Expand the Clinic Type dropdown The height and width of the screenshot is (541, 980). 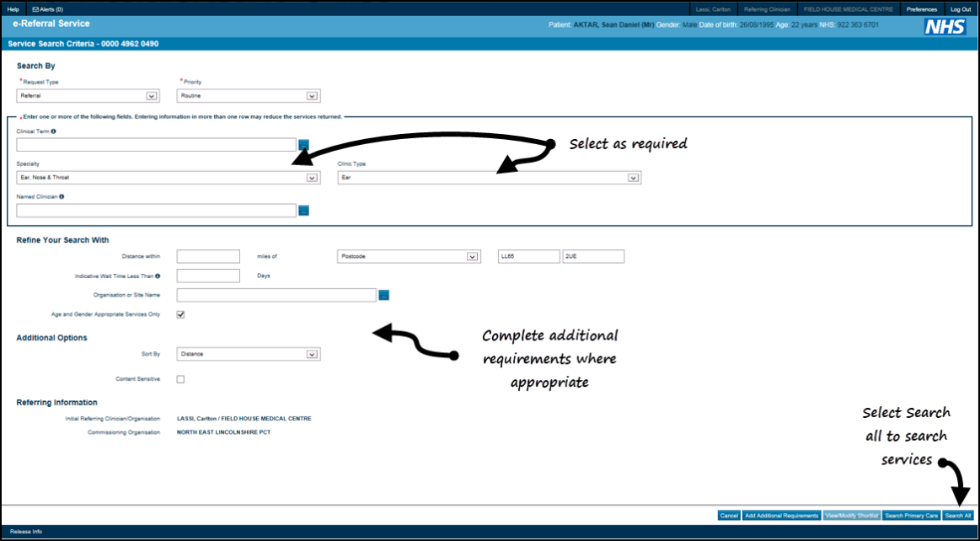pyautogui.click(x=633, y=178)
